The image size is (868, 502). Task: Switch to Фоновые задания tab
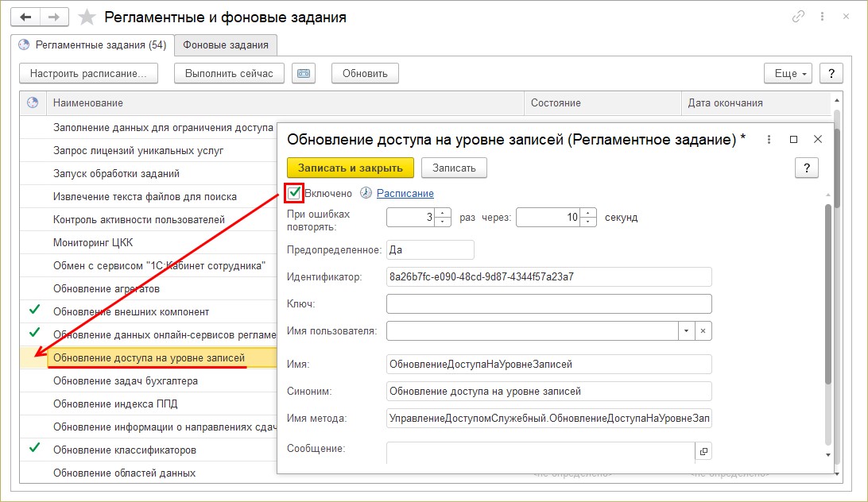click(x=225, y=44)
